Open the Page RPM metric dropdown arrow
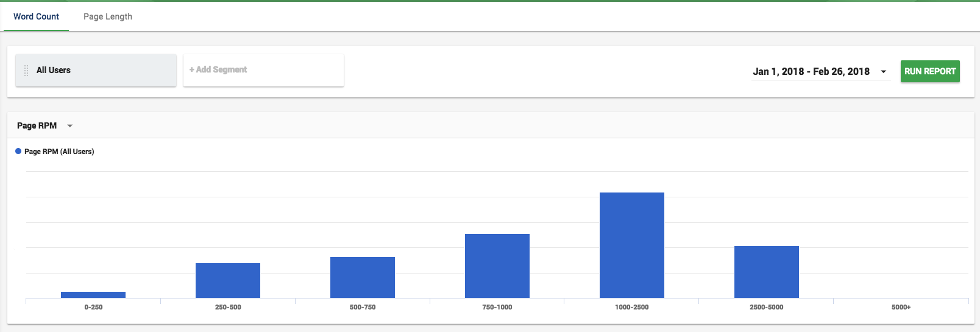980x332 pixels. point(69,126)
